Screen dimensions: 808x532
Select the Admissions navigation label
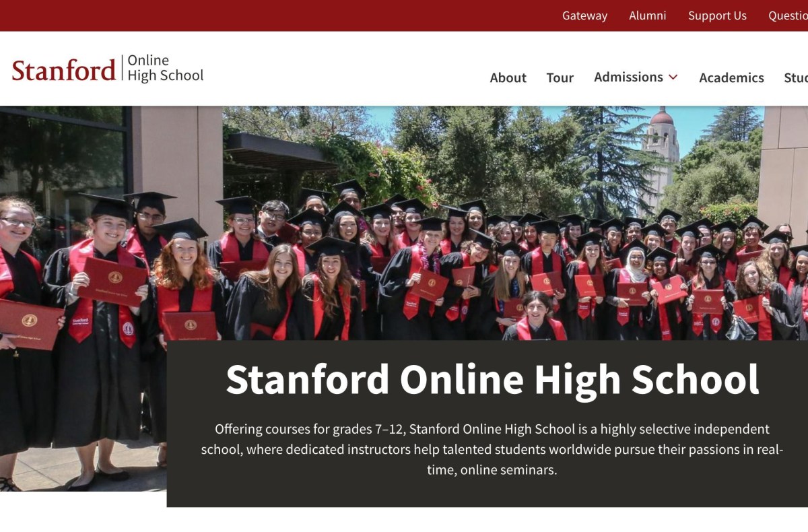(628, 77)
